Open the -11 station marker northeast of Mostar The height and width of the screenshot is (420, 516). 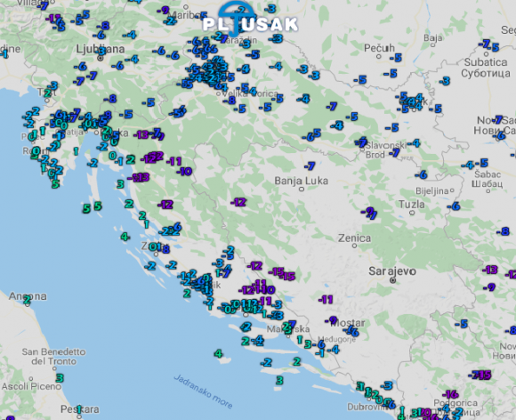(x=326, y=300)
